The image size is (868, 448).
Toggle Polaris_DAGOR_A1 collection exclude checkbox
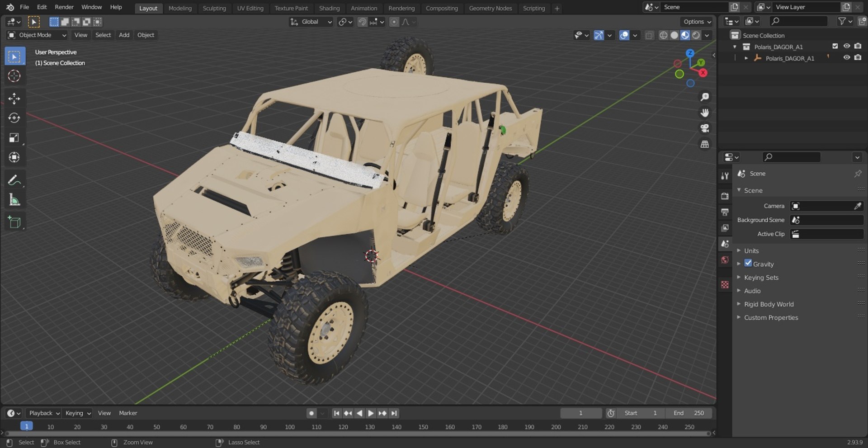[835, 46]
